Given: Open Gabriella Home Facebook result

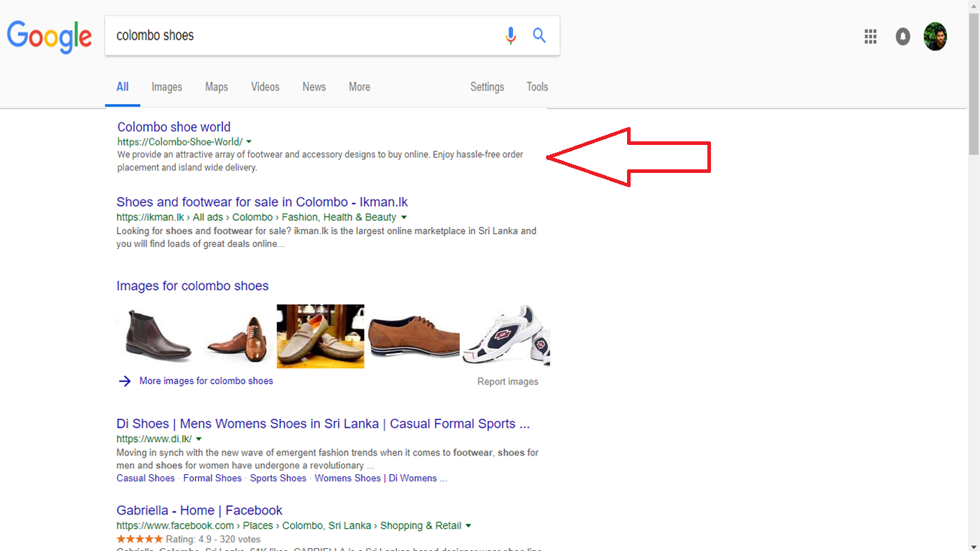Looking at the screenshot, I should [199, 511].
